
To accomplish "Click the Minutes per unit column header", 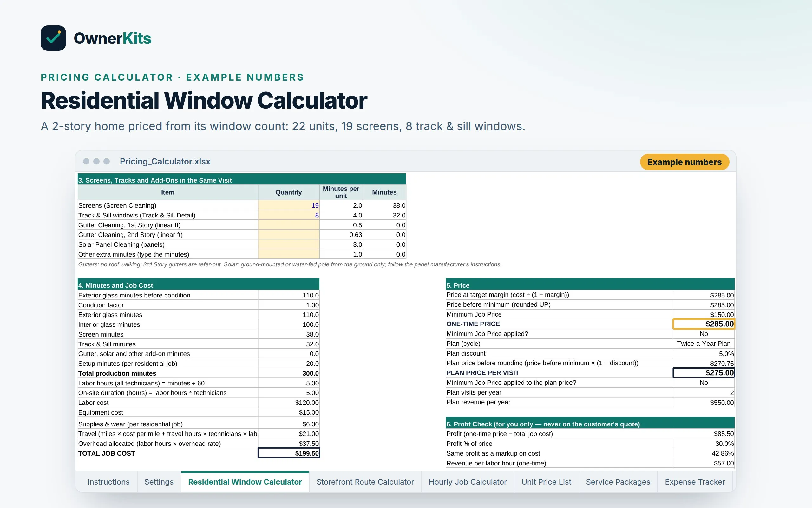I will pos(341,192).
